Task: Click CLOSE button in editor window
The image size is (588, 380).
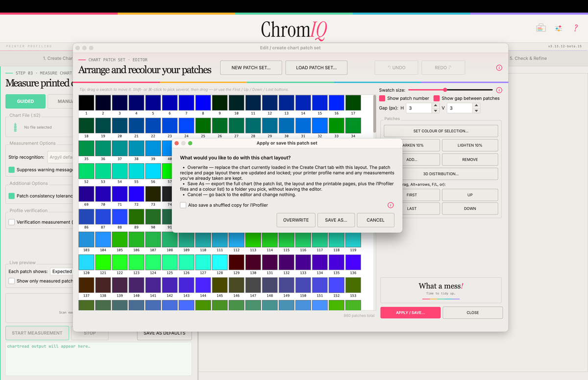Action: click(x=473, y=312)
